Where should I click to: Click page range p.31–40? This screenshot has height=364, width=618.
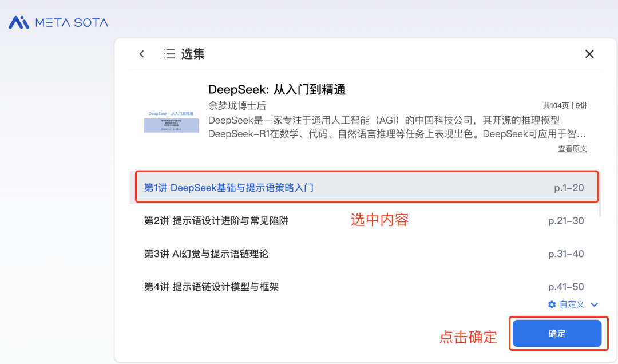566,254
